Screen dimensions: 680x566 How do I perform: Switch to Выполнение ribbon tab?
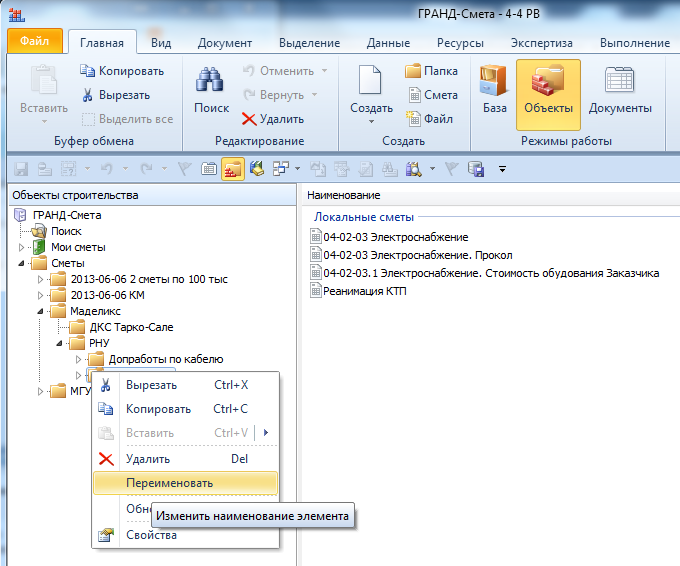[635, 43]
